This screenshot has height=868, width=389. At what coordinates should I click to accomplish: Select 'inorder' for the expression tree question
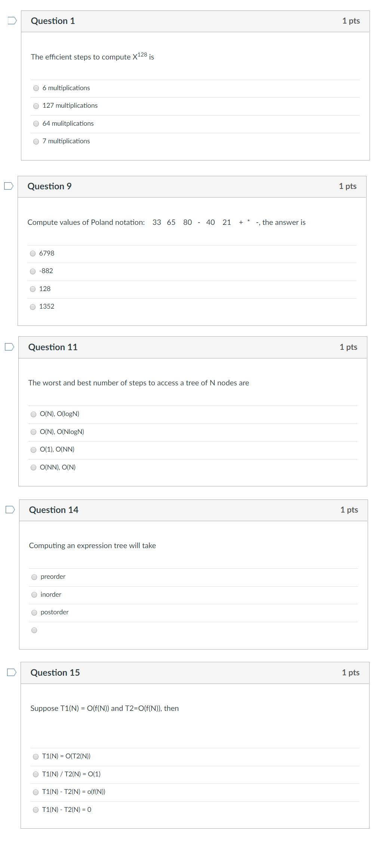click(x=34, y=595)
